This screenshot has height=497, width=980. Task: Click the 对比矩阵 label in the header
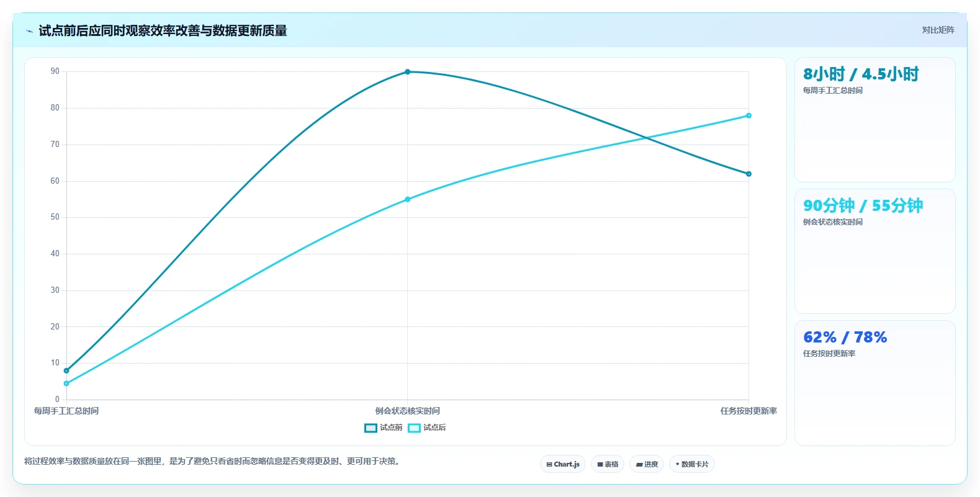pos(938,30)
